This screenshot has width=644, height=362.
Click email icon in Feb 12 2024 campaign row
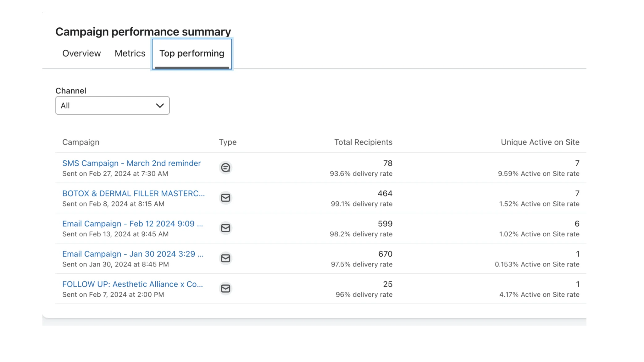225,228
